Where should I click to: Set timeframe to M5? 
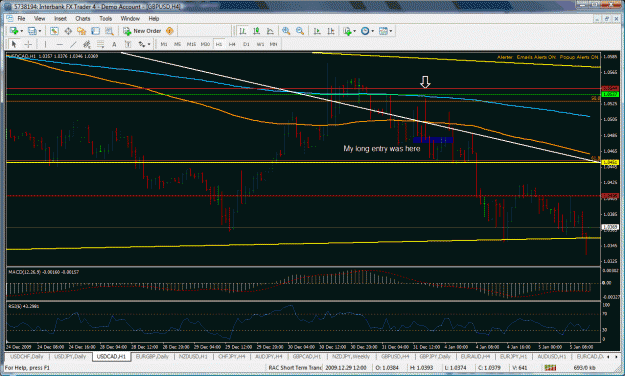pyautogui.click(x=177, y=44)
